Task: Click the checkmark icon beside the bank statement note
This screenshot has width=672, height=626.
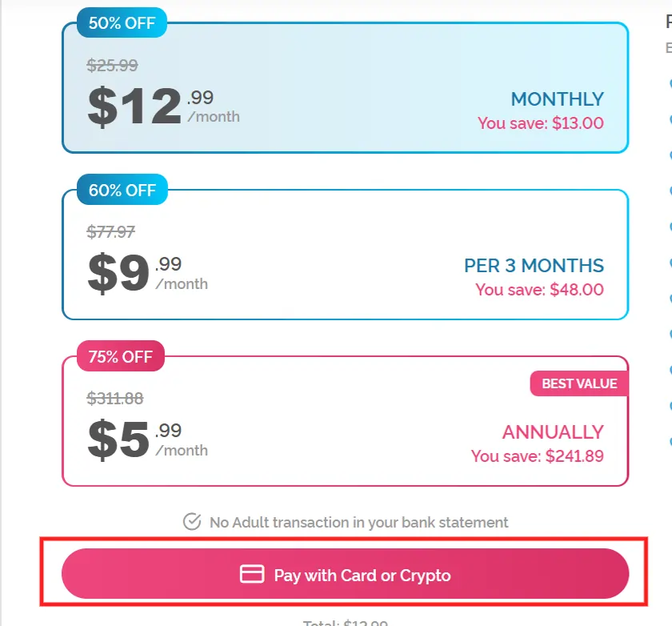Action: 192,522
